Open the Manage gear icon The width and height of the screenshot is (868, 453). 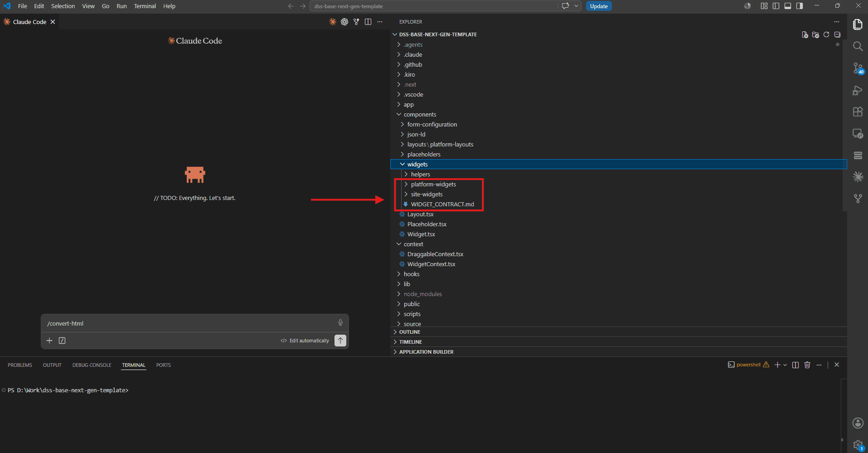[x=858, y=445]
